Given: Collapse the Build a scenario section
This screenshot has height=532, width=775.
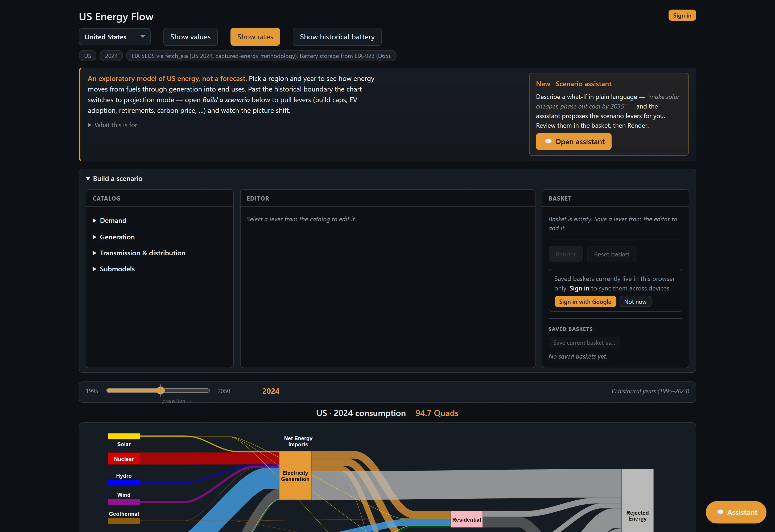Looking at the screenshot, I should [x=114, y=179].
